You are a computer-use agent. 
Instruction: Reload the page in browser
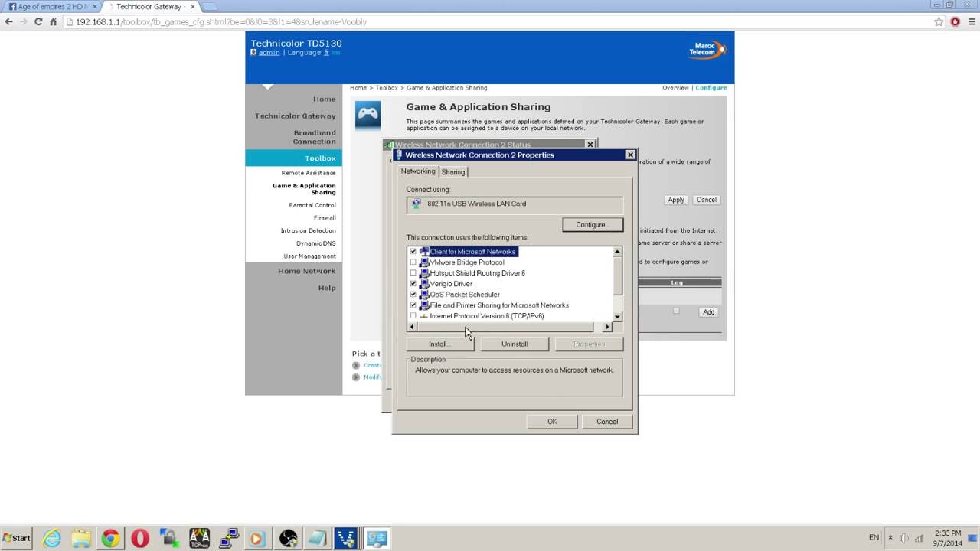[x=38, y=21]
